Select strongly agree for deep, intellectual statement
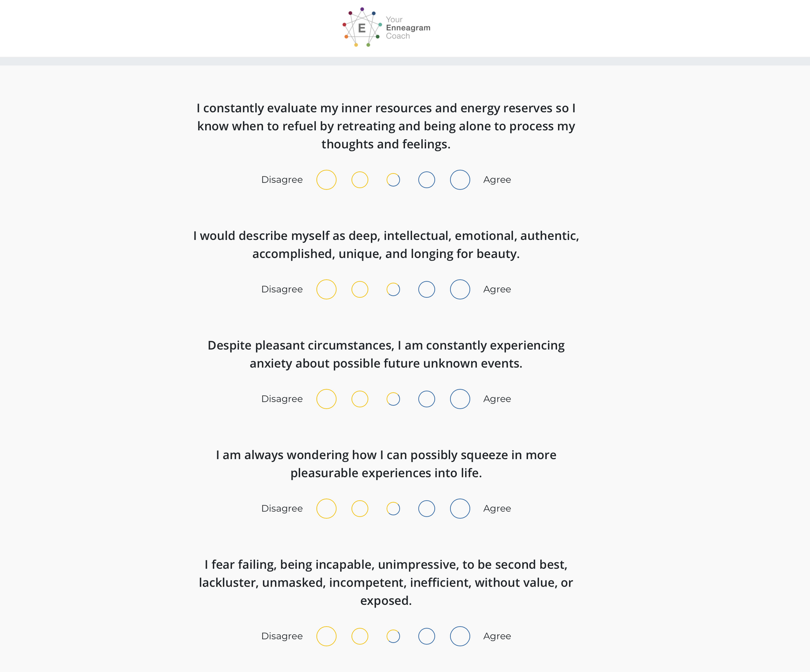810x672 pixels. tap(460, 289)
